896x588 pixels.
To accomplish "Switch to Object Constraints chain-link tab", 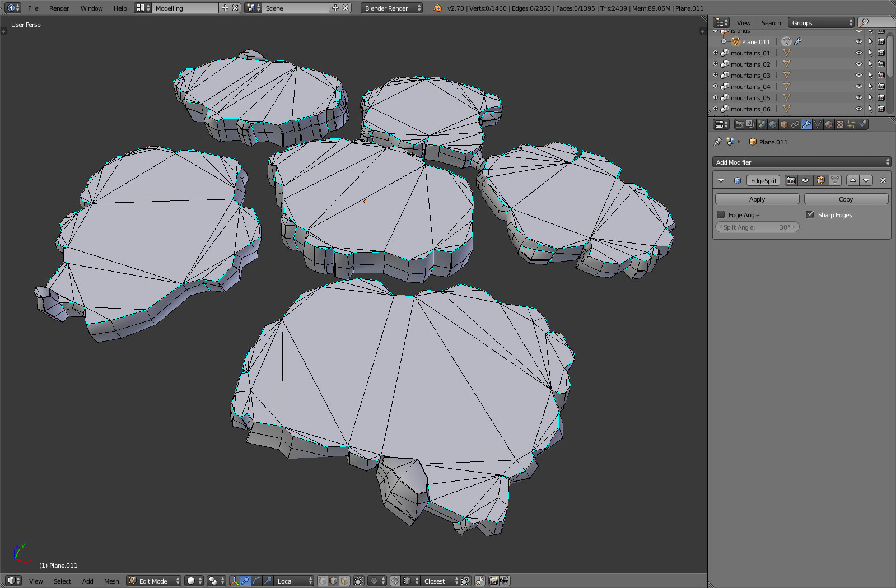I will tap(795, 124).
